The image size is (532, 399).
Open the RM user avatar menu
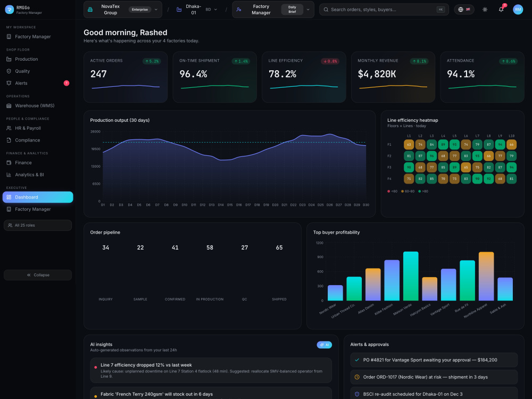[518, 10]
